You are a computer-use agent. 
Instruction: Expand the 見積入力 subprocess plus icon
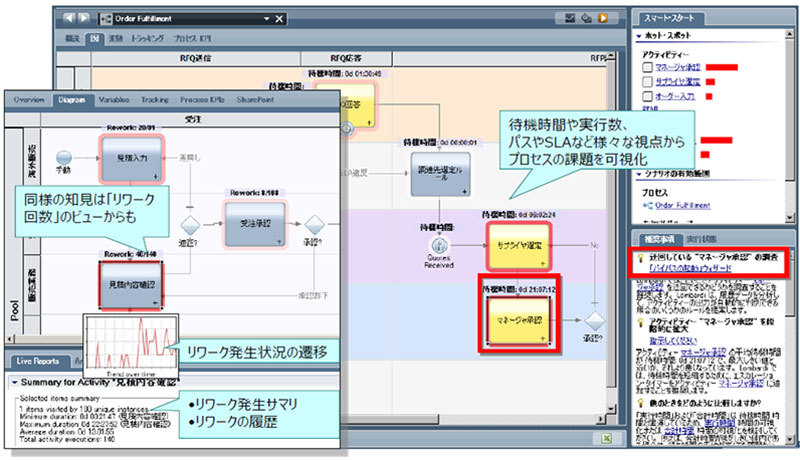pyautogui.click(x=156, y=176)
